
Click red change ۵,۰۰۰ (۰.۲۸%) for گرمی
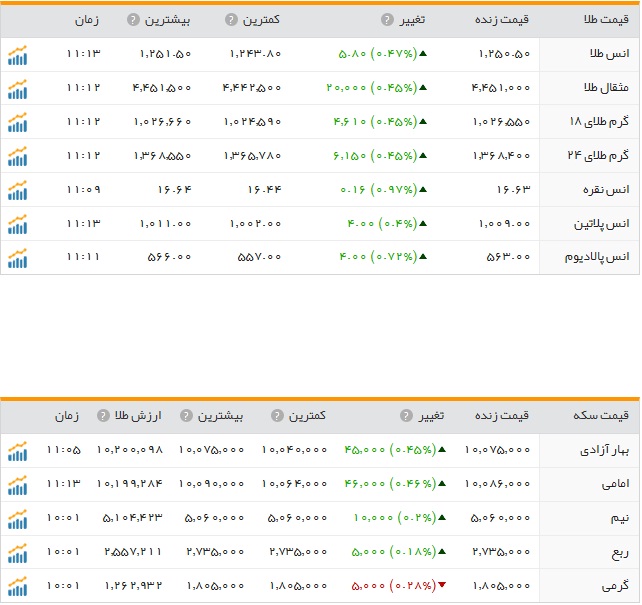tap(394, 586)
